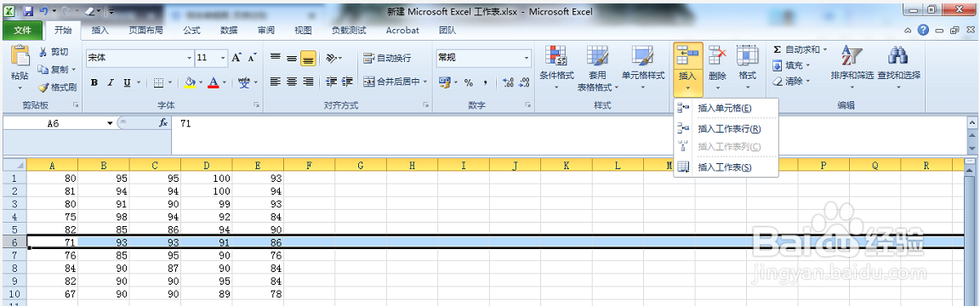Align cell content to vertical middle

pos(291,58)
